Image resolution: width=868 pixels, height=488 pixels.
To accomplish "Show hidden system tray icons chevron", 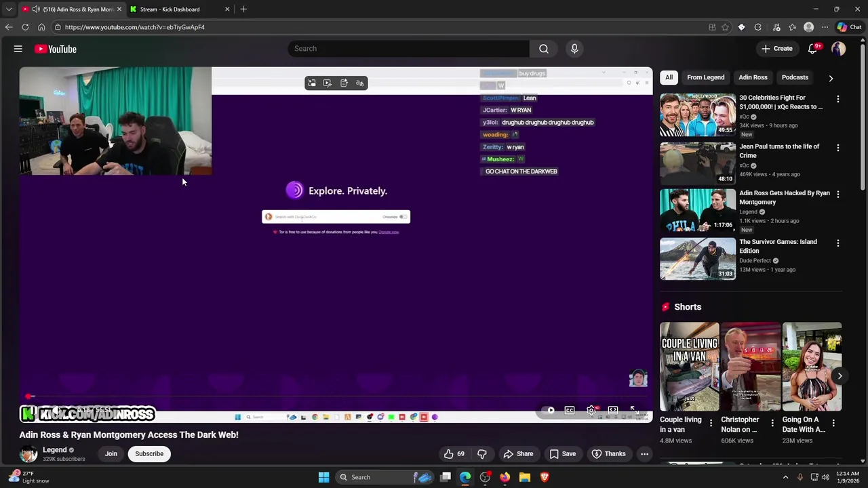I will (785, 477).
